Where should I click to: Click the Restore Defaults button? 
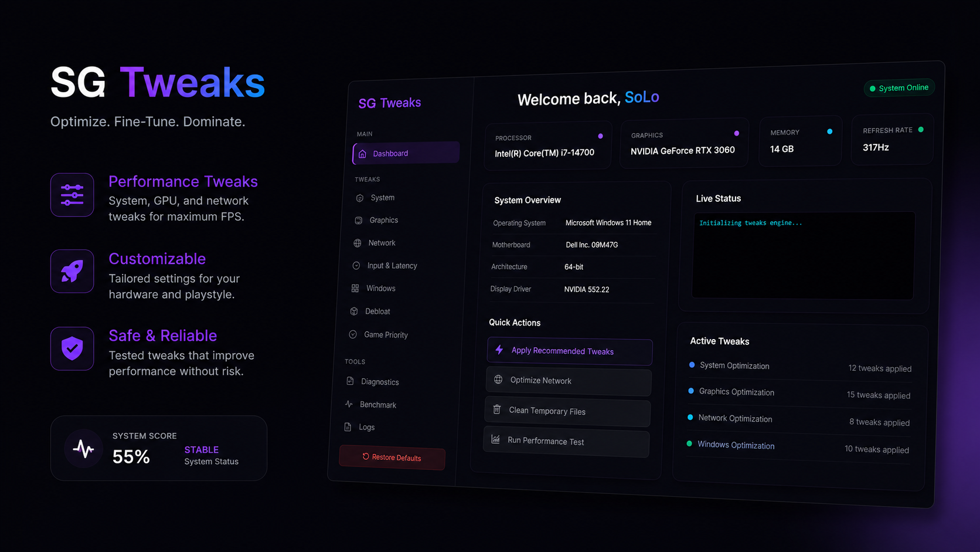tap(392, 458)
